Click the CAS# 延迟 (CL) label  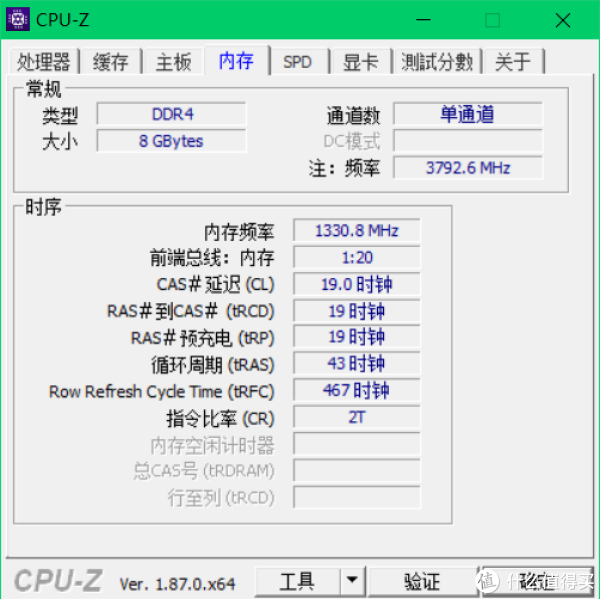pos(215,284)
